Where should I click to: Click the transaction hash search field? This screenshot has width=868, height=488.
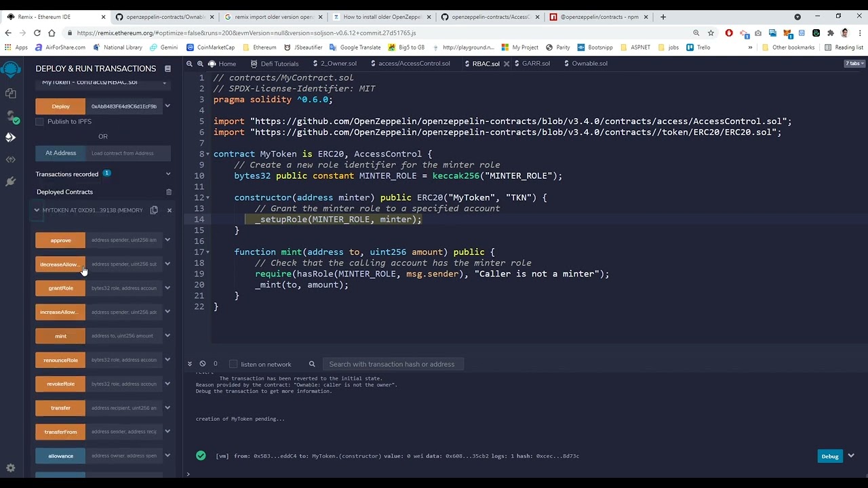click(x=393, y=364)
